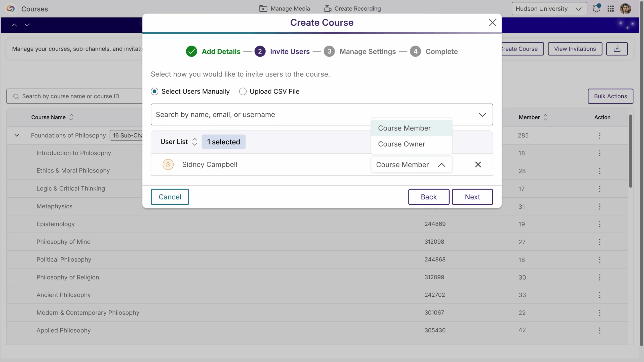Viewport: 644px width, 362px height.
Task: Open Sidney Campbell's role dropdown
Action: 411,164
